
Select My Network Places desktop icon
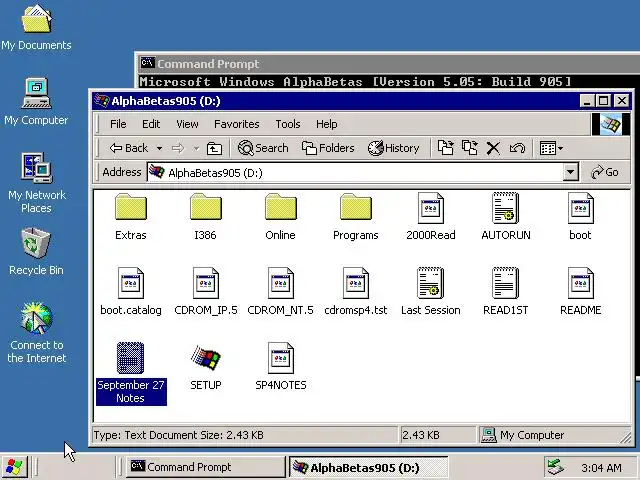pyautogui.click(x=36, y=183)
